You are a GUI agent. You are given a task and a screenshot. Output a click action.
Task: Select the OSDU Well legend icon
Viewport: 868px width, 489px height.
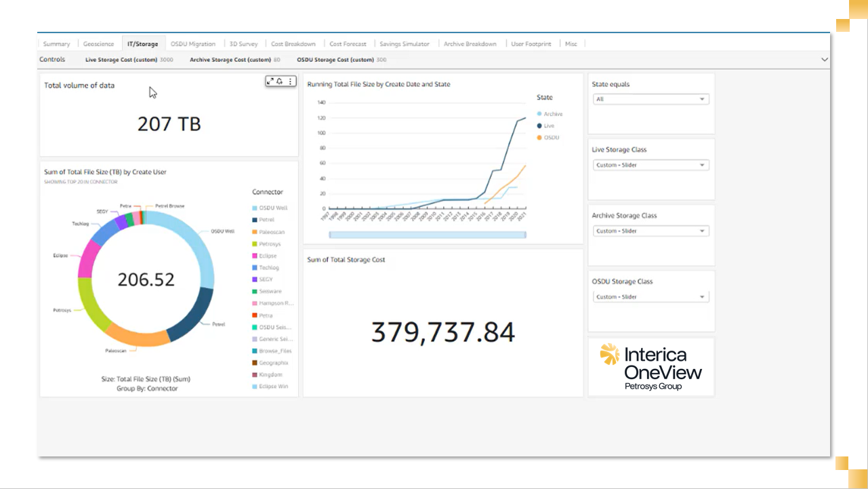tap(254, 208)
